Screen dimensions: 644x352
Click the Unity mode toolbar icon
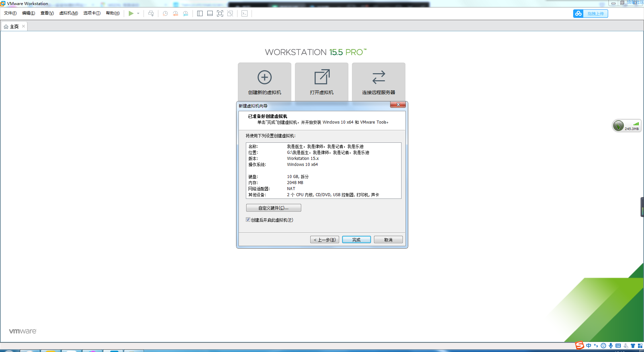point(230,13)
